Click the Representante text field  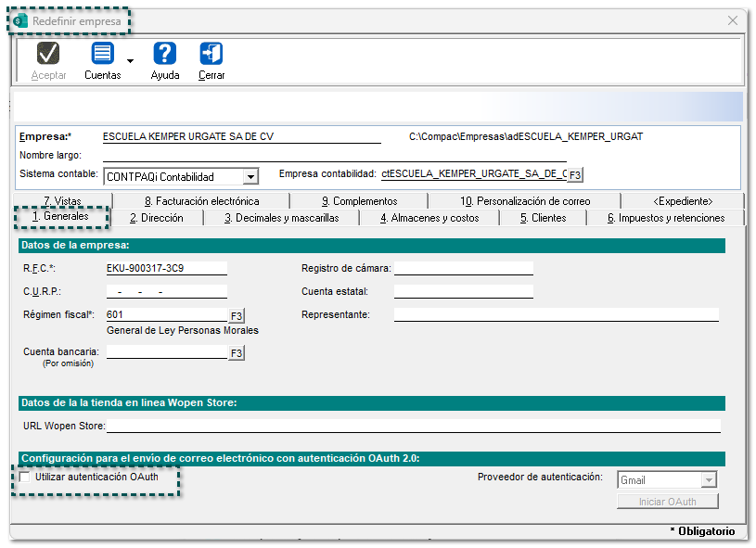556,314
